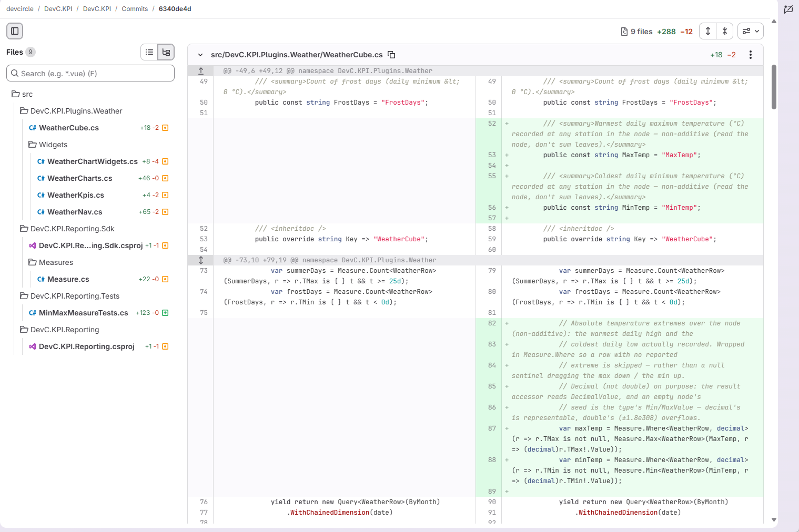Viewport: 799px width, 532px height.
Task: Focus the file search field
Action: tap(90, 74)
